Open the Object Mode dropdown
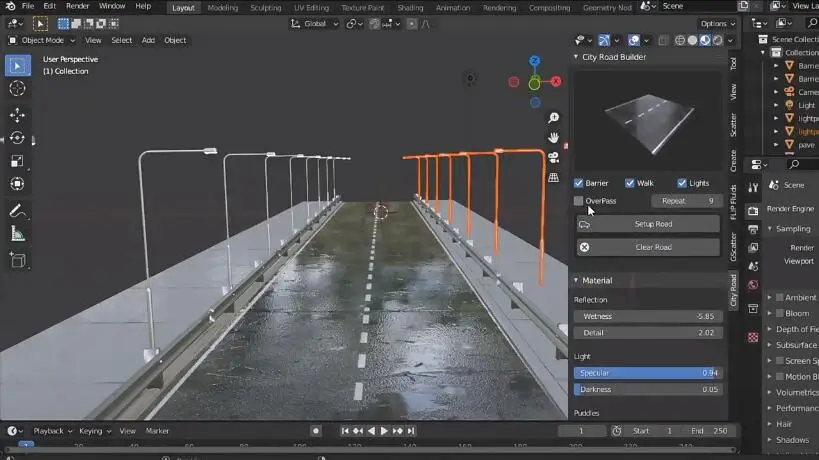The image size is (819, 460). [x=42, y=40]
